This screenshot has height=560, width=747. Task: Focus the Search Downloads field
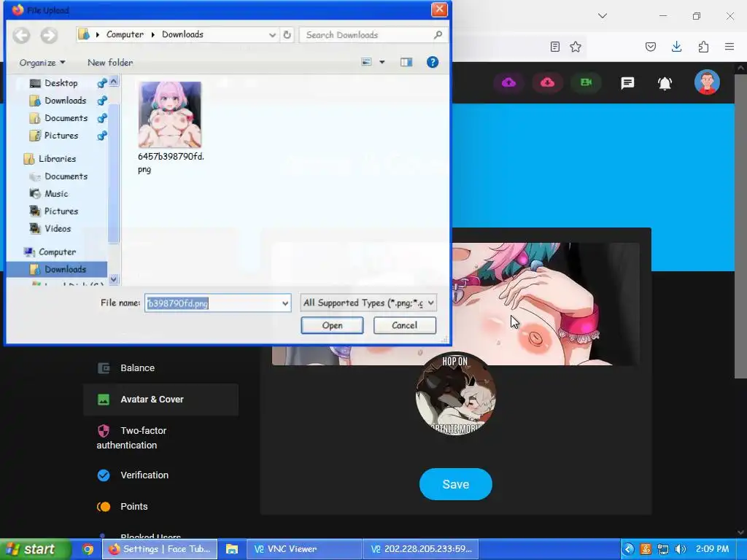point(367,35)
